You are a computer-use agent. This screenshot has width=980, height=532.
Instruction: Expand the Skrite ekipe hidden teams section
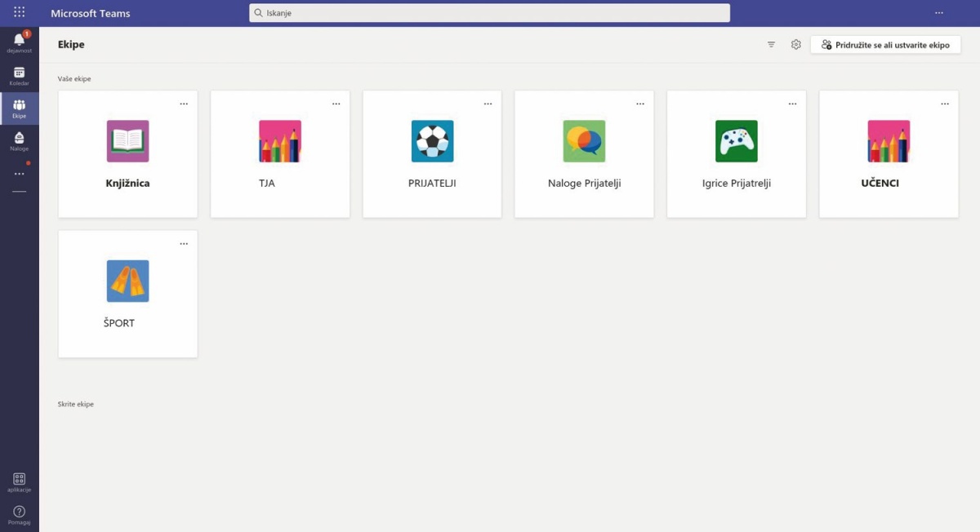point(76,404)
